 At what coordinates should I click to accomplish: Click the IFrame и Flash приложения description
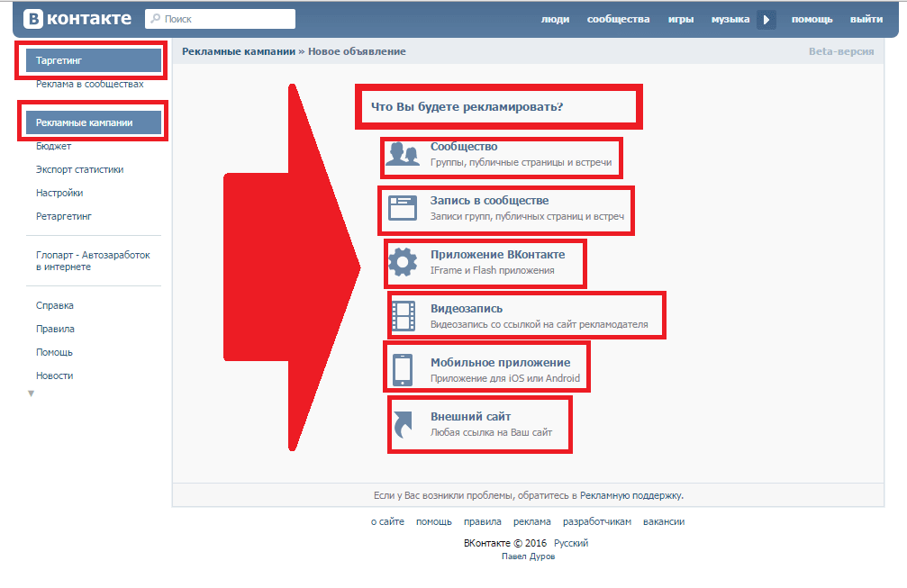tap(493, 270)
